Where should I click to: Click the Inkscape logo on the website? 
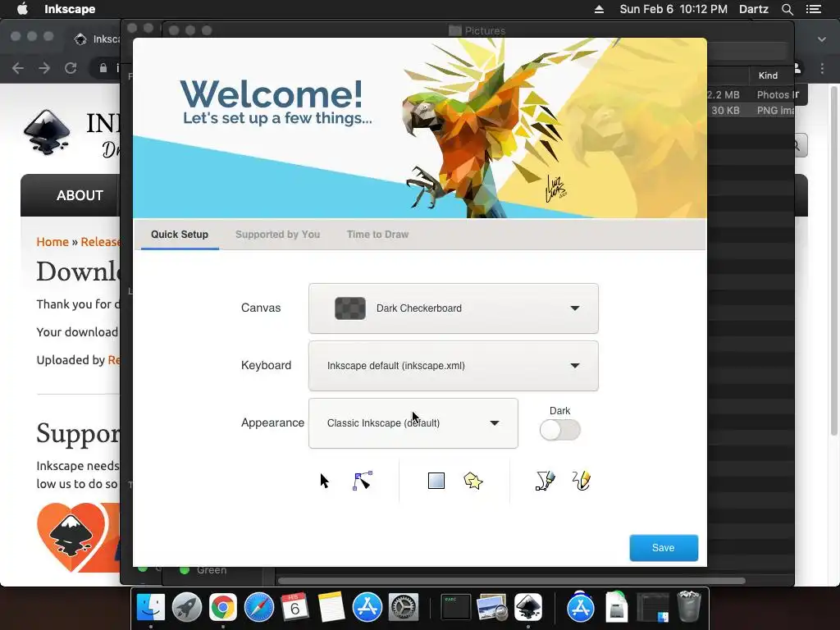(47, 132)
